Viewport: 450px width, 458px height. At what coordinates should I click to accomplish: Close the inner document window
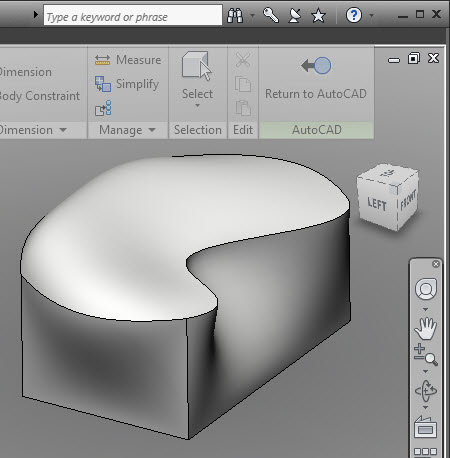[433, 58]
